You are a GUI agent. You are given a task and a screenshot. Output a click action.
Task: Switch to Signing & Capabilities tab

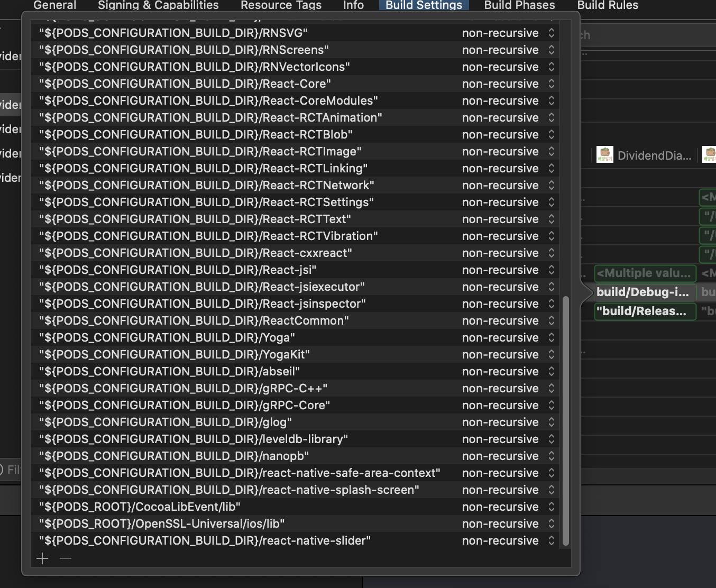coord(158,5)
